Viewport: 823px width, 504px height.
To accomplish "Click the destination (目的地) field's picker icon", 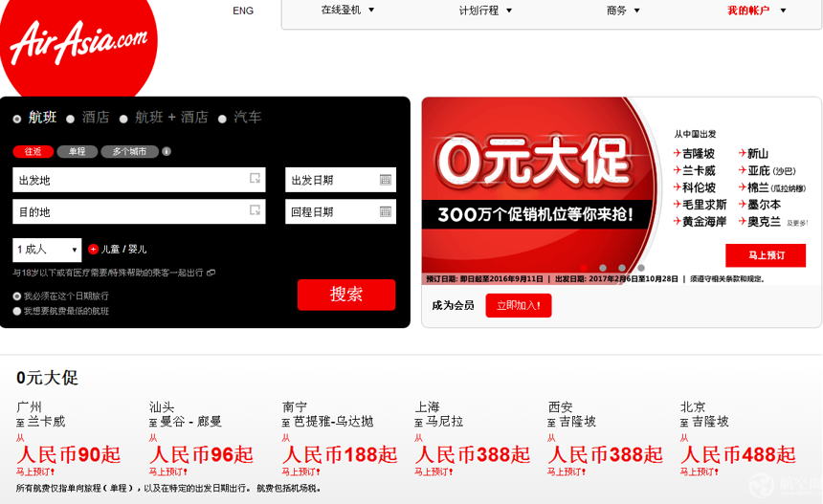I will pyautogui.click(x=255, y=210).
